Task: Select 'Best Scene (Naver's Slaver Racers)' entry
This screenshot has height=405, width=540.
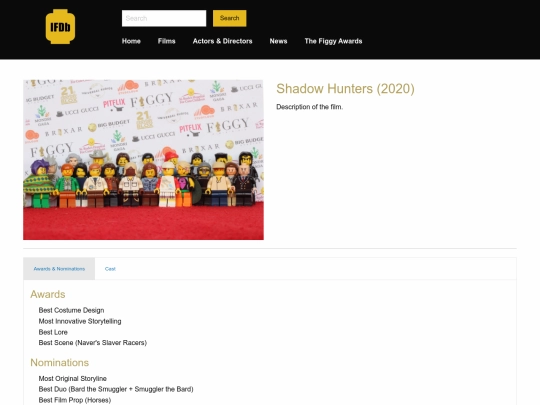Action: coord(93,343)
